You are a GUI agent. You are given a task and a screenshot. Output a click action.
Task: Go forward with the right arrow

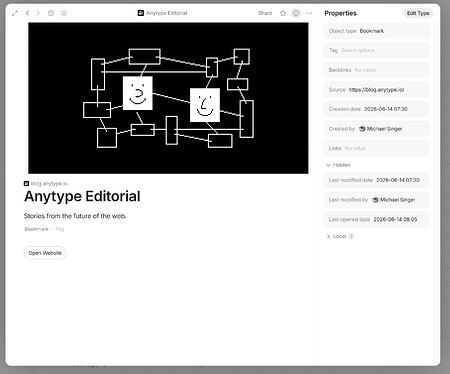[38, 13]
